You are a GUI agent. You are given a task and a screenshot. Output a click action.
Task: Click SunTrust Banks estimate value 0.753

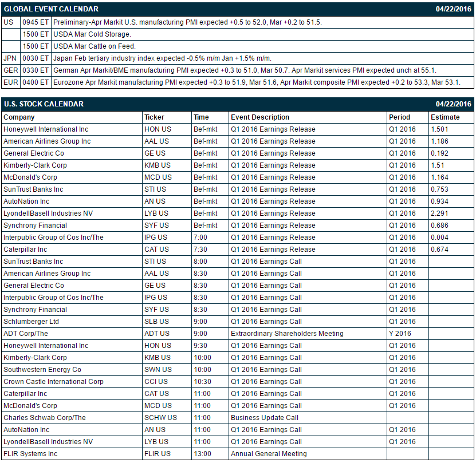click(439, 189)
